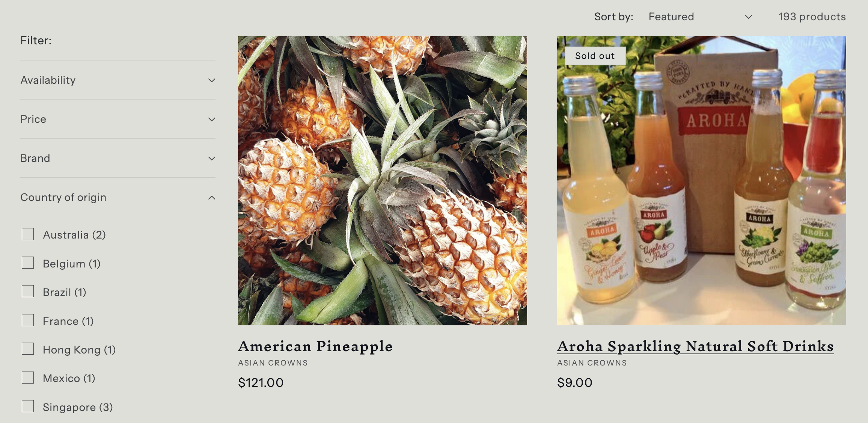This screenshot has height=423, width=868.
Task: Click the Availability filter label
Action: pyautogui.click(x=48, y=80)
